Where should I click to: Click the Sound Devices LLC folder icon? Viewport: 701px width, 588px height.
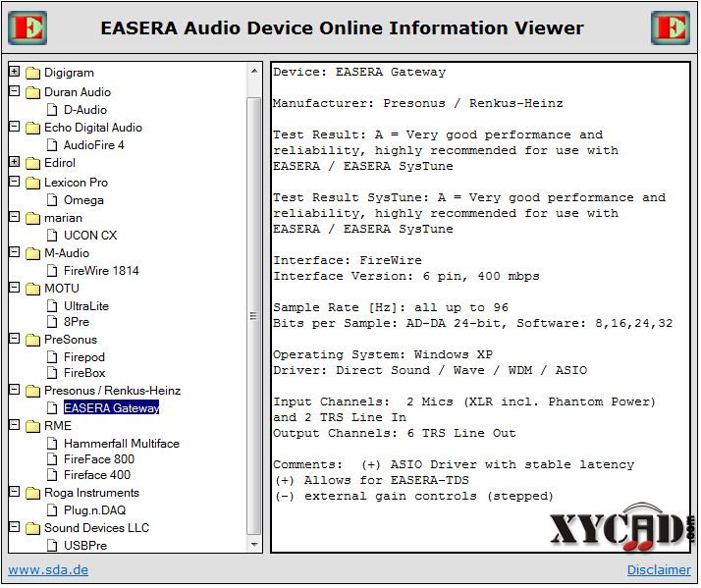point(32,528)
